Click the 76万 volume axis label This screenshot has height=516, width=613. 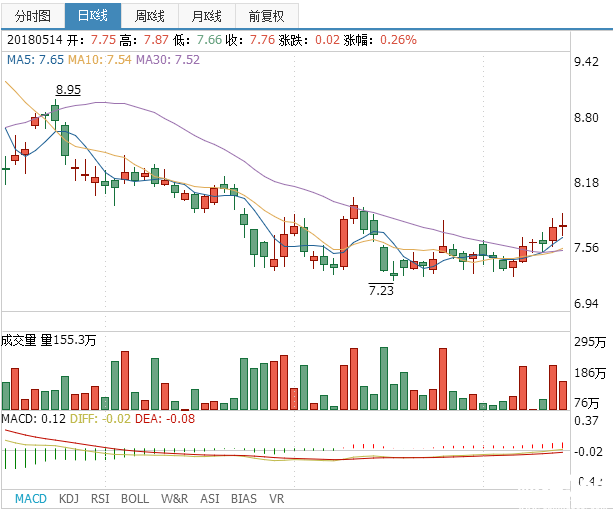[586, 403]
